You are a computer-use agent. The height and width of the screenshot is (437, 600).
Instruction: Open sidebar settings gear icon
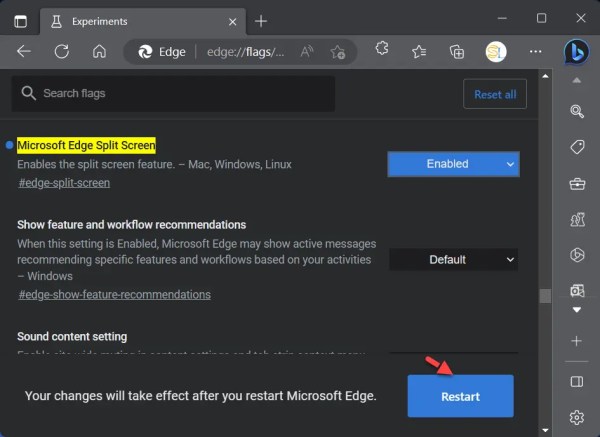577,417
